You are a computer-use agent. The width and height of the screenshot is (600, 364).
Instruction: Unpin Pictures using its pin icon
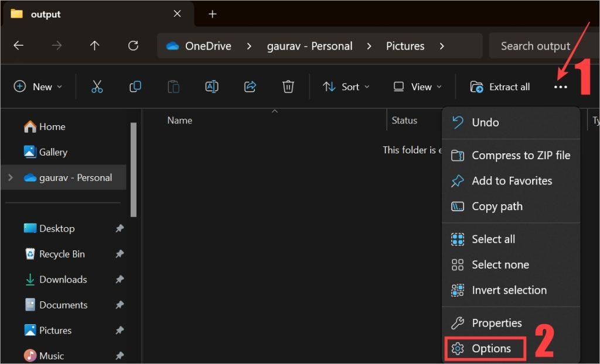120,331
